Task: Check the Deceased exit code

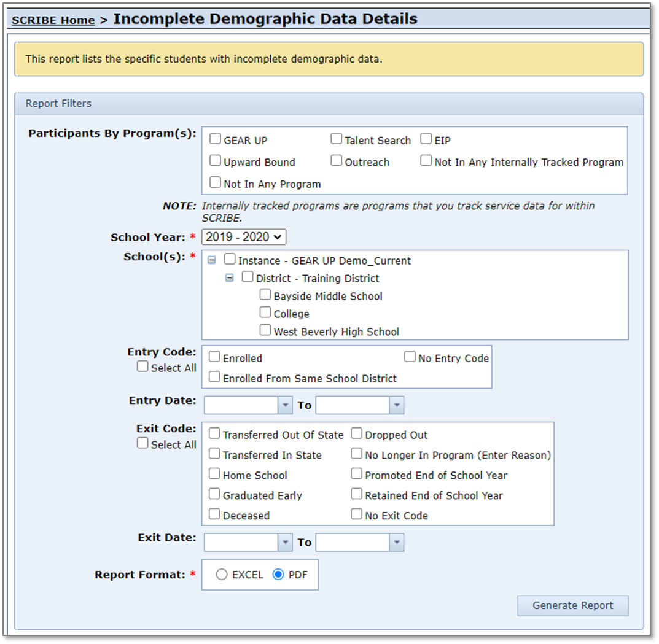Action: coord(214,514)
